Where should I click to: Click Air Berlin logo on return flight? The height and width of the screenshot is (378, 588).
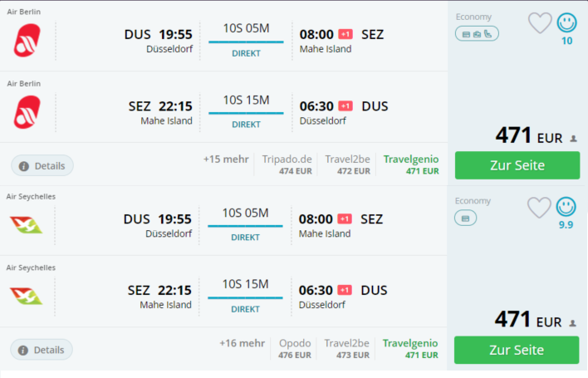click(27, 112)
